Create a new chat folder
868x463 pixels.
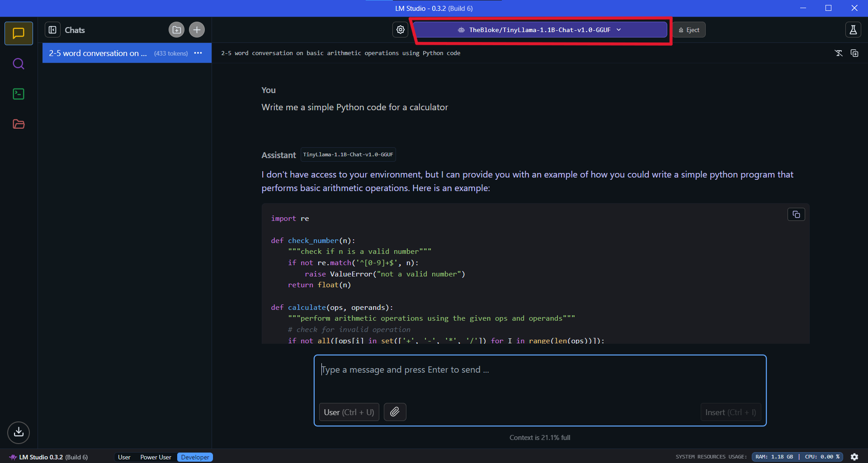click(176, 30)
